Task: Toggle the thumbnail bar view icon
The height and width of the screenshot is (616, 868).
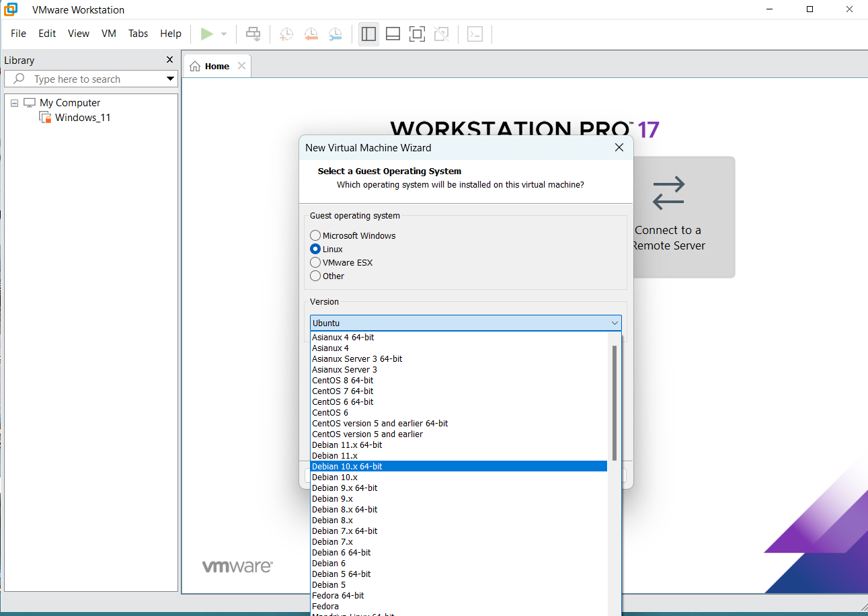Action: (x=393, y=34)
